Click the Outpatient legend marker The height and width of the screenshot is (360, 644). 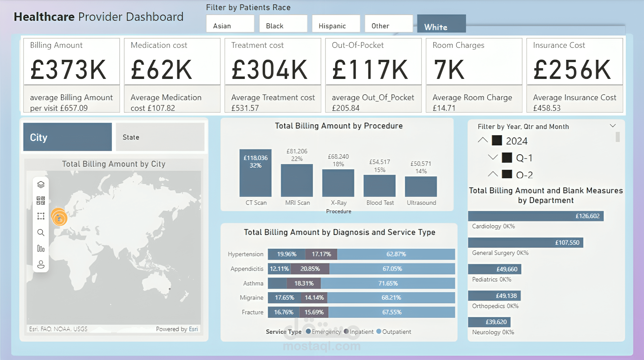379,331
